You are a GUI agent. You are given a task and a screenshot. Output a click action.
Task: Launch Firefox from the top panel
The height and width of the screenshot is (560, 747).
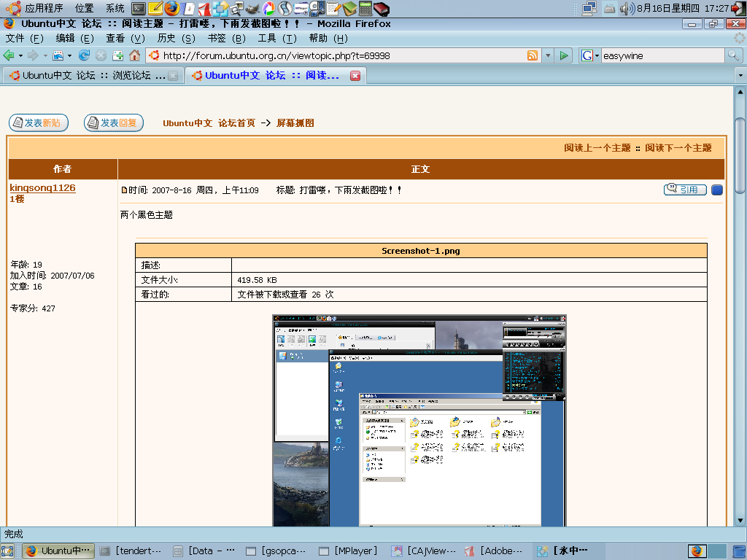click(172, 9)
